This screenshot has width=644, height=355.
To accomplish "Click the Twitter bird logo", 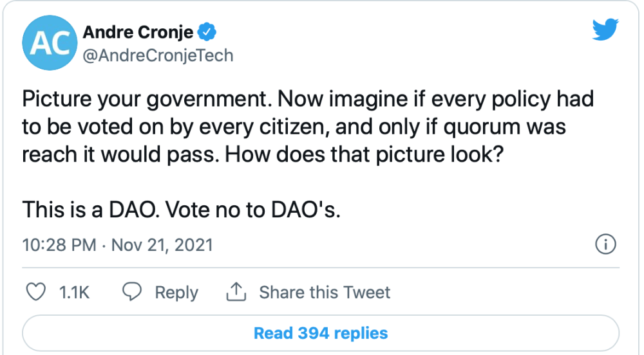I will (605, 29).
